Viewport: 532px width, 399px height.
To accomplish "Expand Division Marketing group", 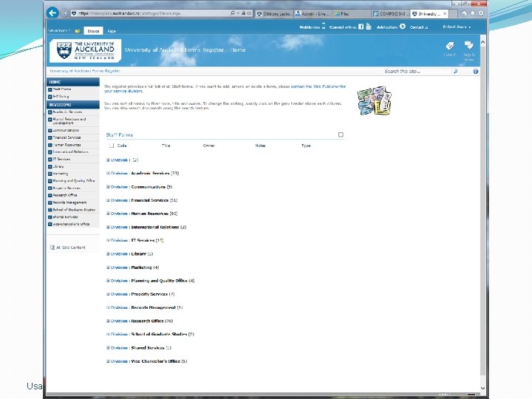I will 108,267.
